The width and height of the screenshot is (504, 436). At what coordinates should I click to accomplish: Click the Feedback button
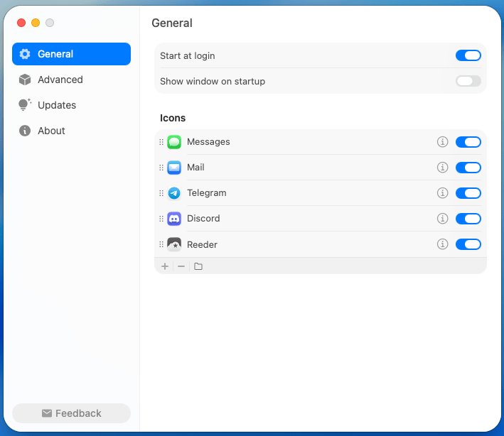[x=71, y=413]
